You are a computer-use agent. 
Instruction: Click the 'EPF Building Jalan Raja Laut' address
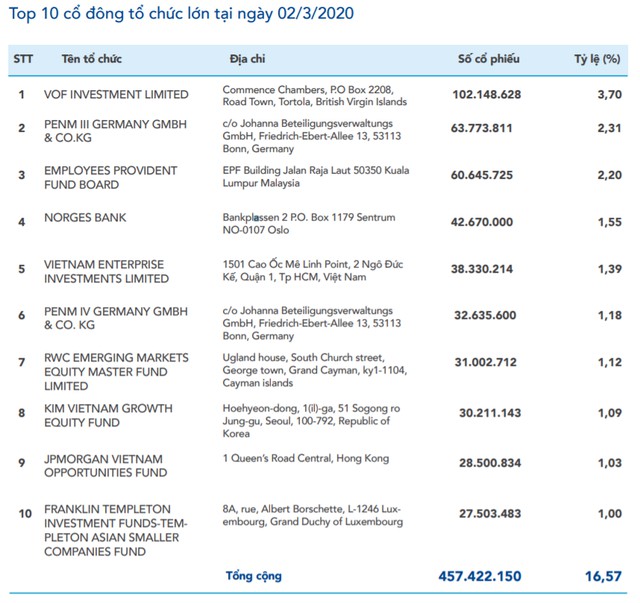(316, 176)
